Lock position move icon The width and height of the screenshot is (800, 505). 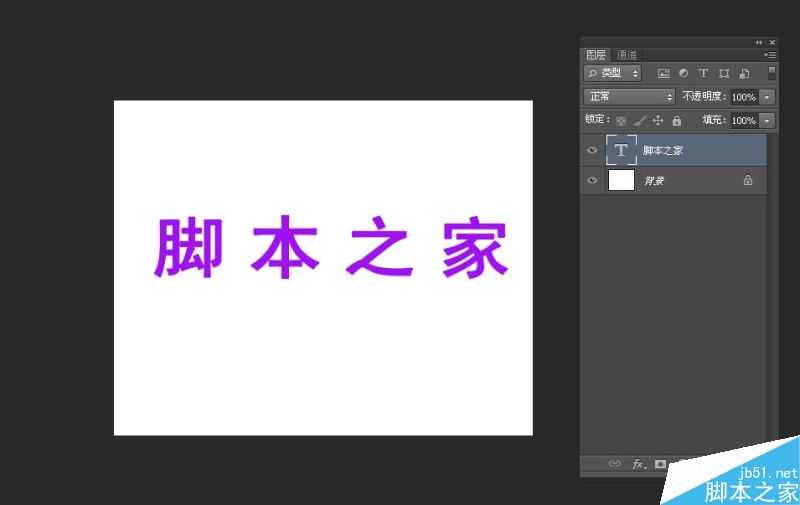(x=658, y=120)
